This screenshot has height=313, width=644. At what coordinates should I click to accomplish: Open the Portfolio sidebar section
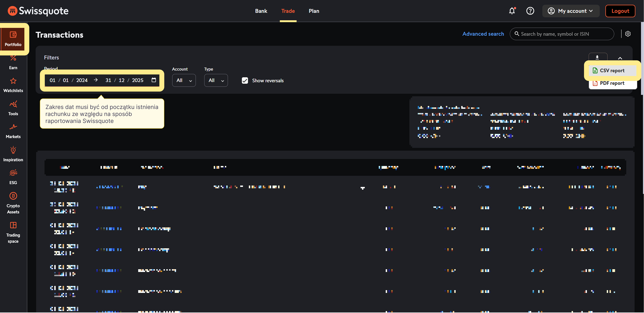tap(13, 39)
